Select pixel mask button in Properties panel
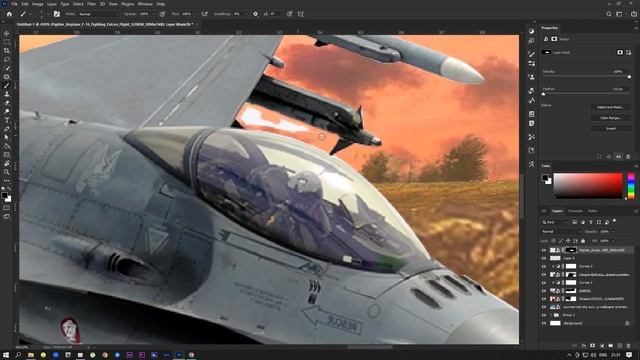The width and height of the screenshot is (640, 360). [x=620, y=52]
